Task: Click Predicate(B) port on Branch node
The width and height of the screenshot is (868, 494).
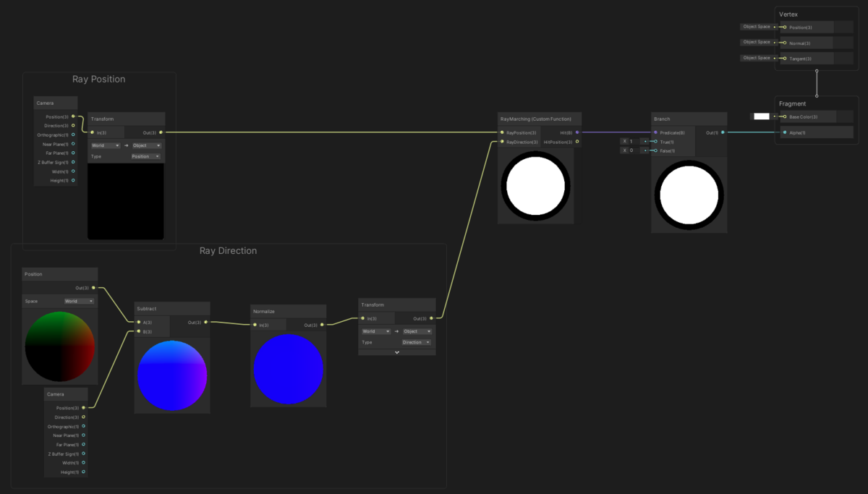Action: click(655, 132)
